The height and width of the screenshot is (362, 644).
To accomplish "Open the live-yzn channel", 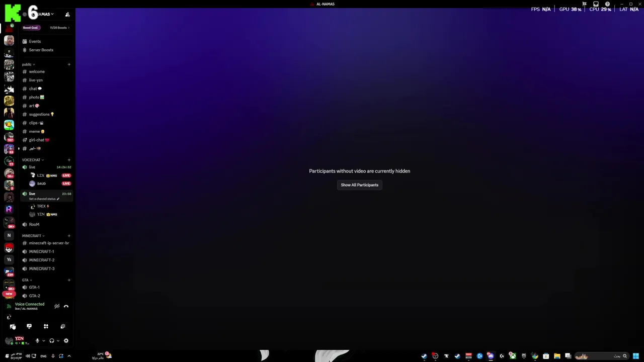I will click(x=46, y=80).
